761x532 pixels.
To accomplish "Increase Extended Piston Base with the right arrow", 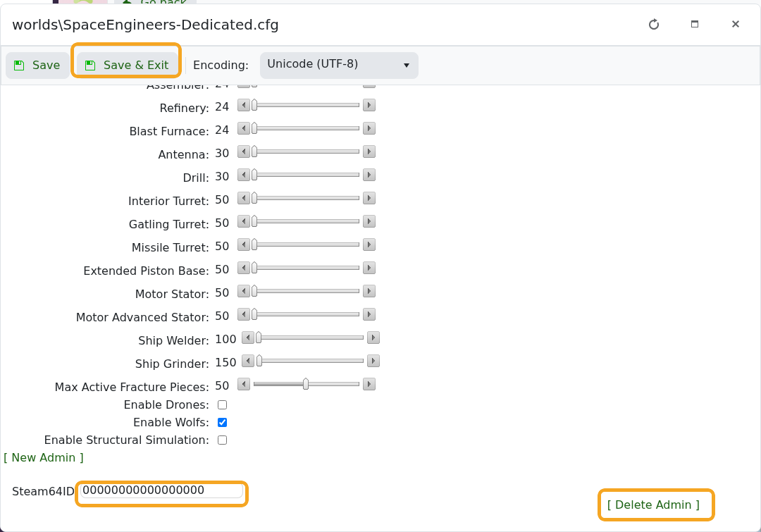I will 369,268.
